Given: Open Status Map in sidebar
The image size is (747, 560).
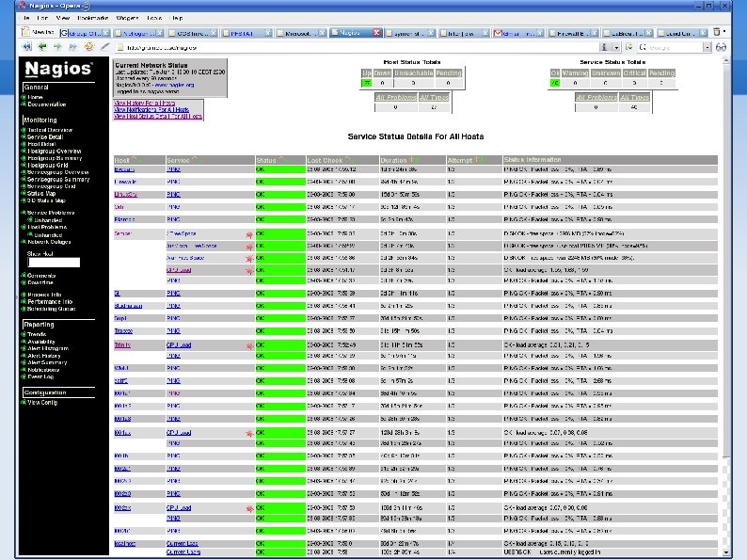Looking at the screenshot, I should click(41, 194).
